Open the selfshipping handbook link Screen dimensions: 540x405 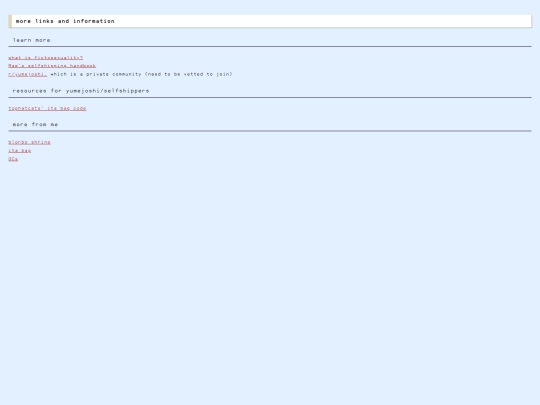coord(52,65)
